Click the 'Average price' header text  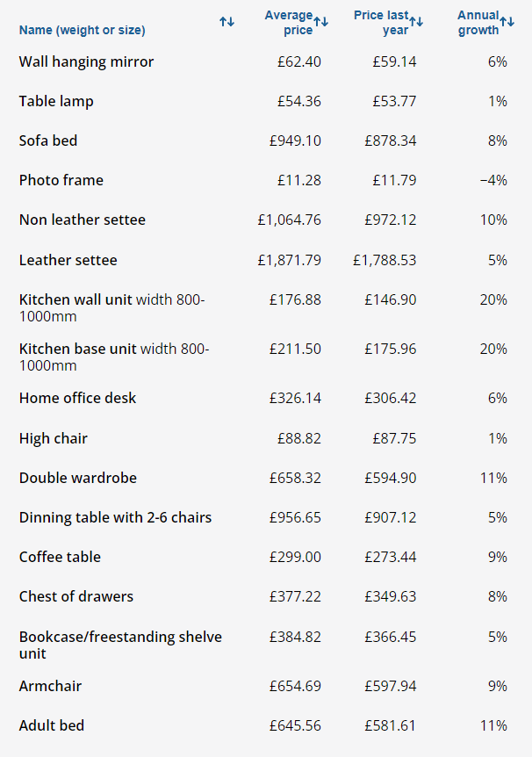(x=289, y=23)
